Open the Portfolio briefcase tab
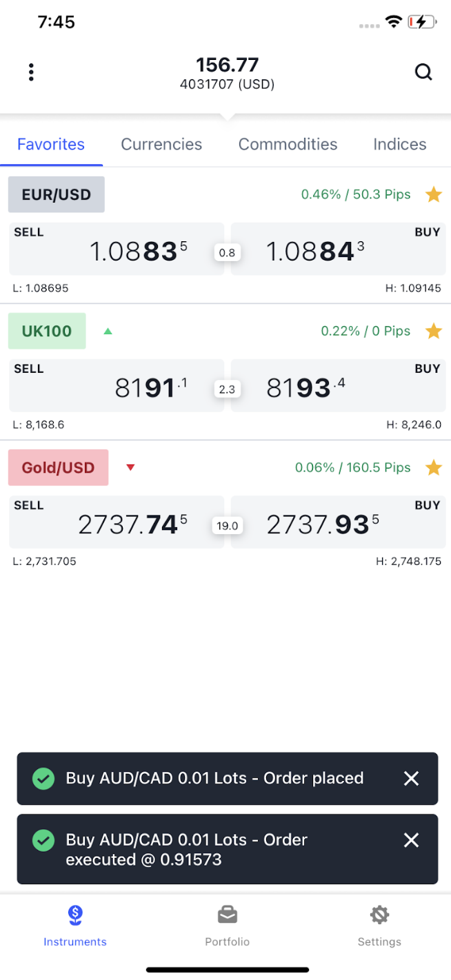 227,925
